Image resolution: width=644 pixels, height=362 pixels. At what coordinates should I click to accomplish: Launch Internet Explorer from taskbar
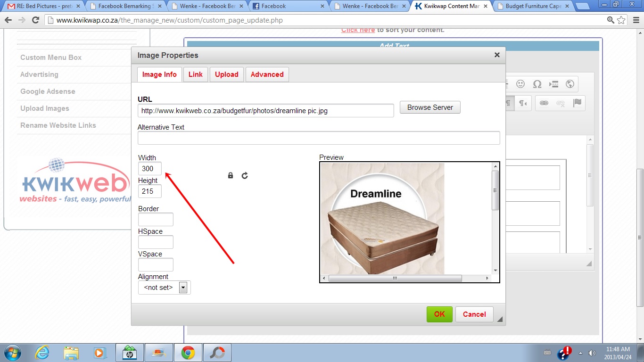pos(42,353)
